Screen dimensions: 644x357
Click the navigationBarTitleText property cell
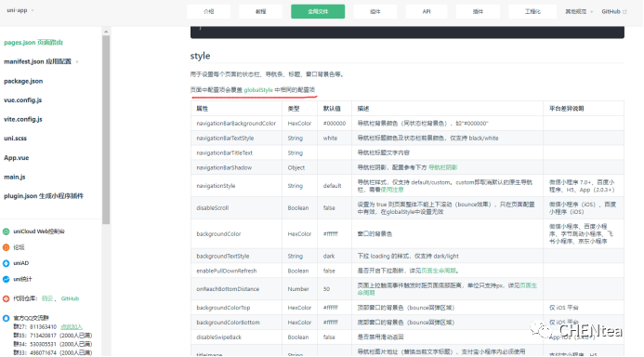[x=236, y=152]
